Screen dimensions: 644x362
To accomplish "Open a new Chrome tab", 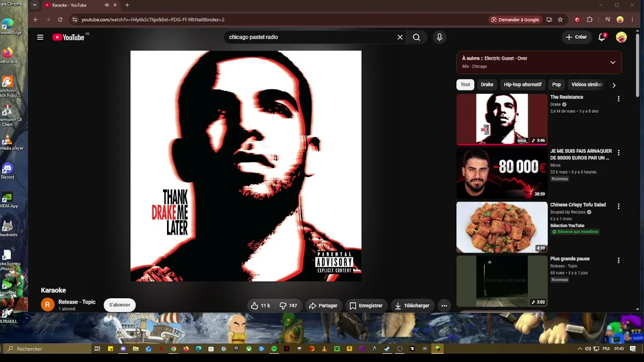I will pos(127,5).
